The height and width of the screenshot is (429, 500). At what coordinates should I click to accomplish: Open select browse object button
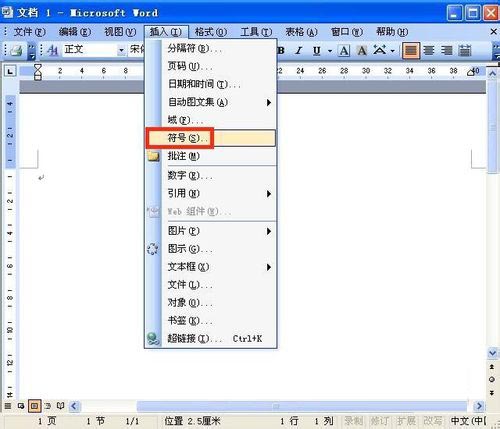point(492,380)
